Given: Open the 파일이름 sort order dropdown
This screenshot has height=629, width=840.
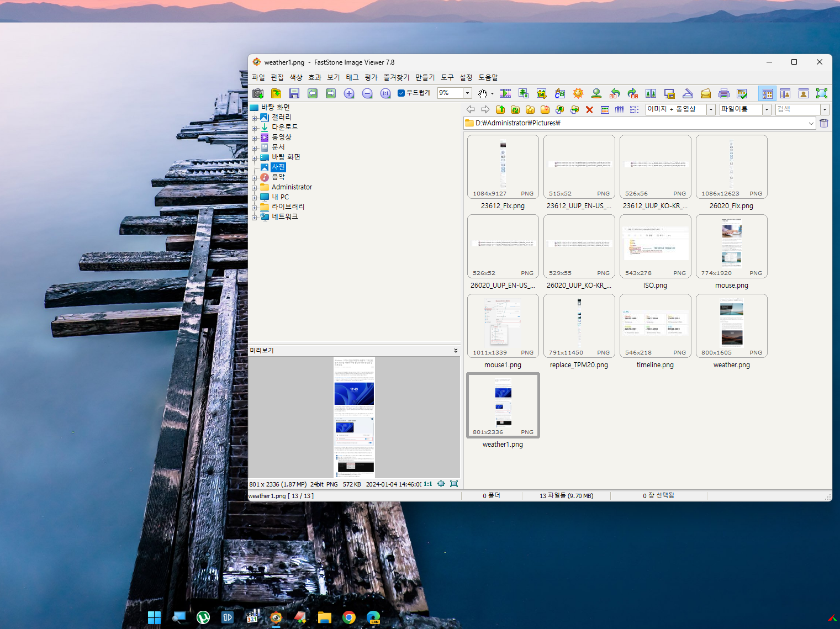Looking at the screenshot, I should click(767, 109).
